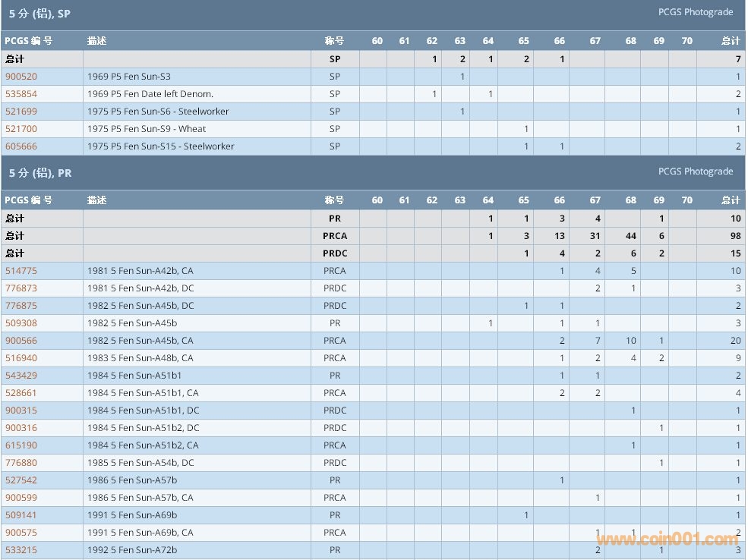Open PCGS number 509308 link
This screenshot has height=560, width=748.
click(x=21, y=323)
